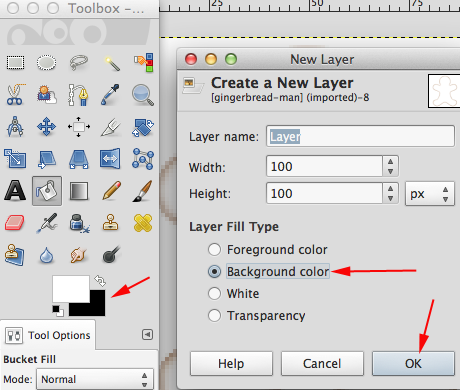Open the tool options tab menu arrow
460x390 pixels.
tap(147, 334)
